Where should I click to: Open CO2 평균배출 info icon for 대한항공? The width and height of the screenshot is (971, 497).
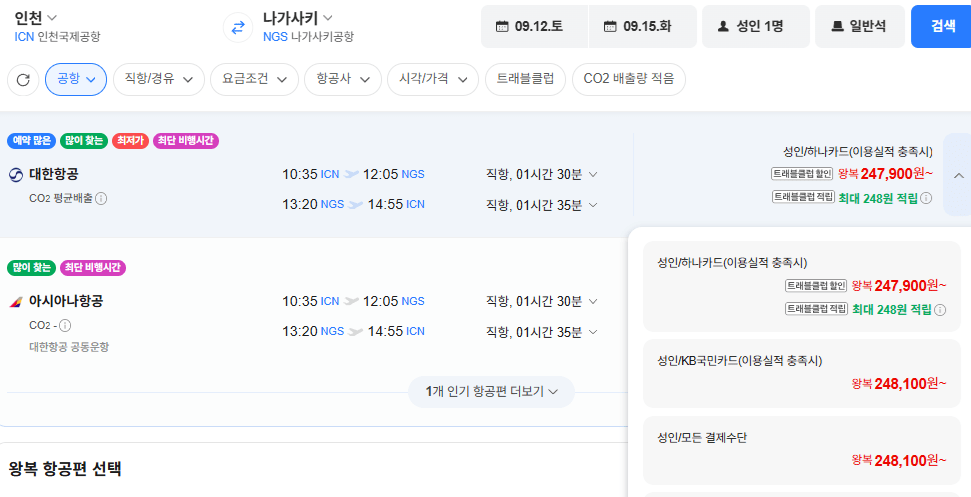point(101,198)
